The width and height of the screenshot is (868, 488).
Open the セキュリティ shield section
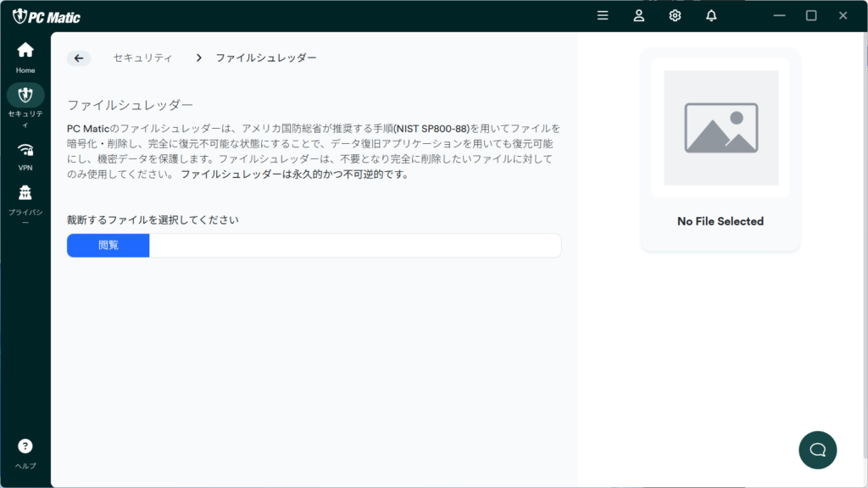pos(25,106)
